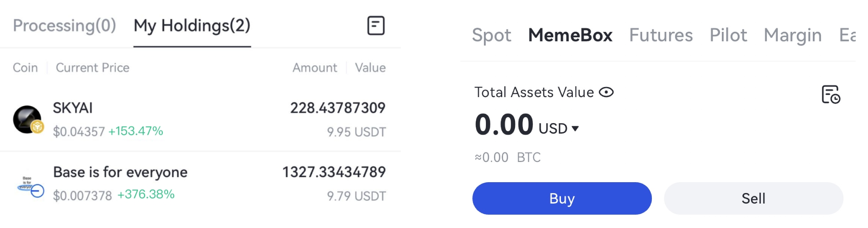Image resolution: width=868 pixels, height=228 pixels.
Task: Sort holdings by Current Price header
Action: [93, 68]
